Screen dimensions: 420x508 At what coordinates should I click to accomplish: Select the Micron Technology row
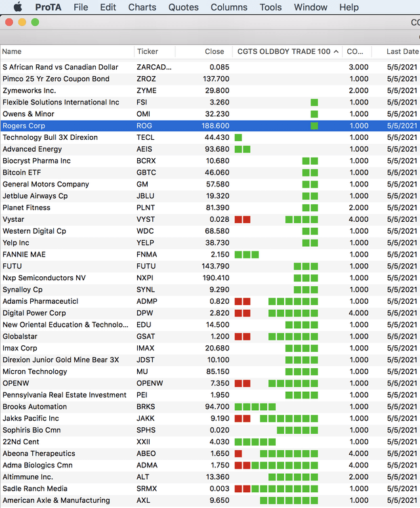210,371
